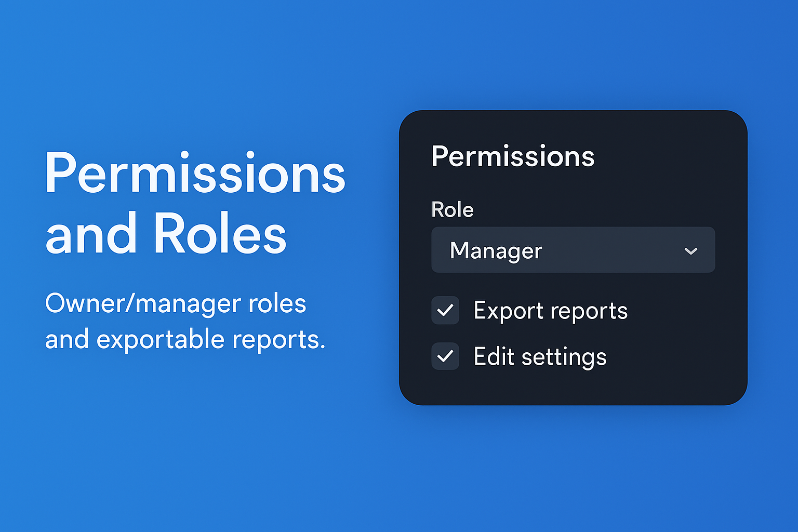Screen dimensions: 798x532
Task: Click the dark card's empty bottom area
Action: pos(573,387)
